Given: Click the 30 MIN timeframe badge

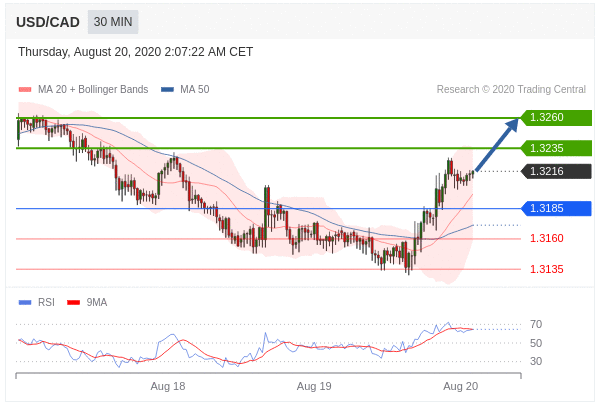Looking at the screenshot, I should [x=113, y=22].
